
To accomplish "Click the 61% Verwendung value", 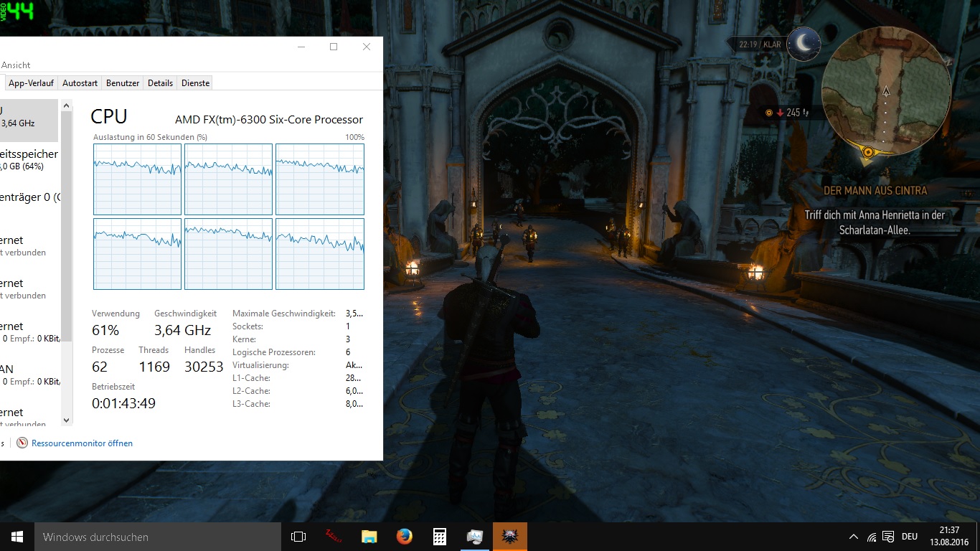I will pyautogui.click(x=105, y=330).
